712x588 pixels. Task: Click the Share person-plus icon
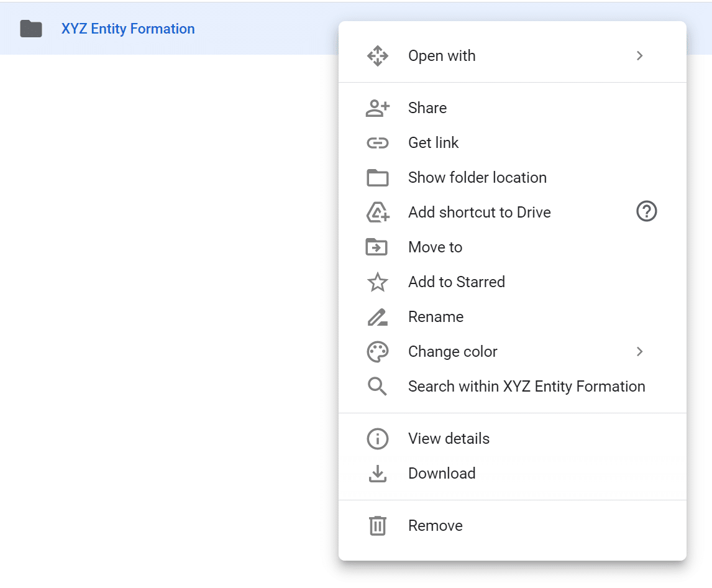378,108
